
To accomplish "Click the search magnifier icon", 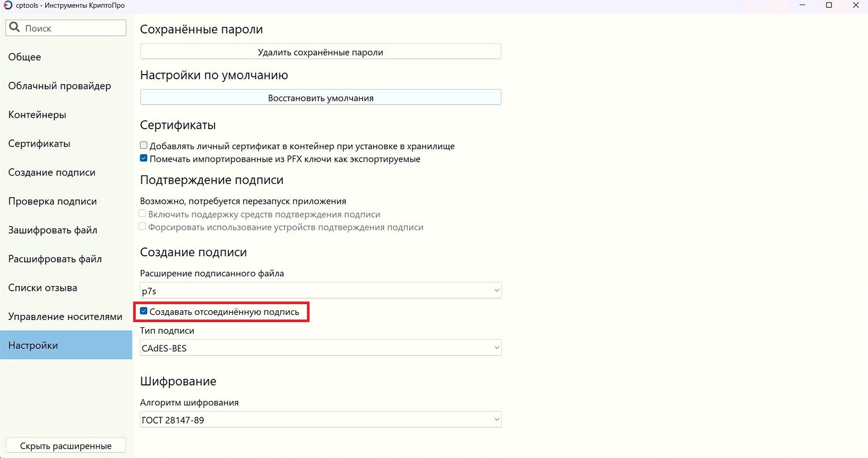I will [x=15, y=27].
